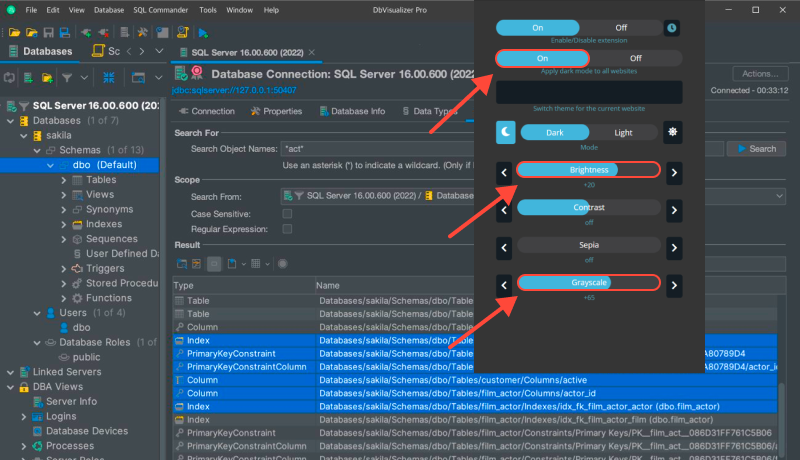Open tool properties wrench-and-screwdriver icon
Image resolution: width=800 pixels, height=460 pixels.
[x=142, y=33]
